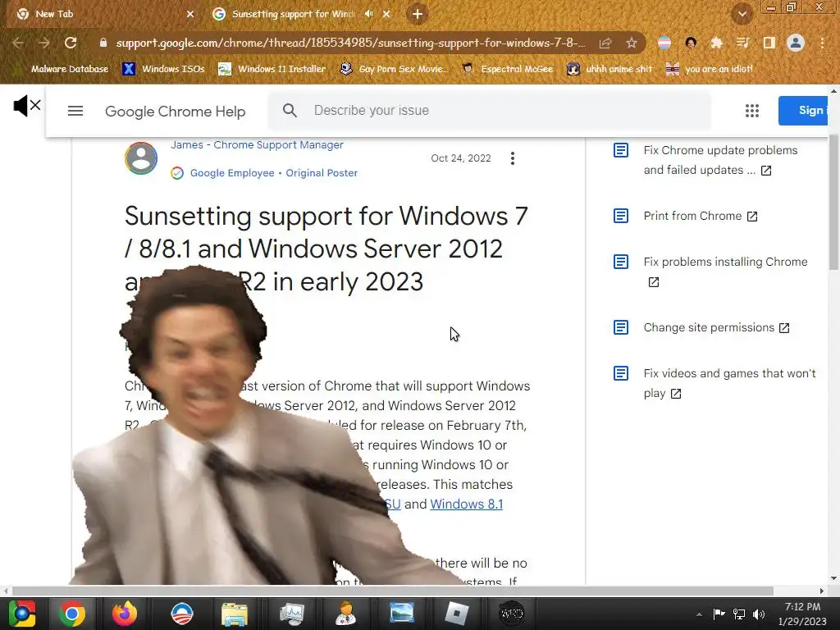Open the Extensions puzzle piece menu

pos(716,43)
